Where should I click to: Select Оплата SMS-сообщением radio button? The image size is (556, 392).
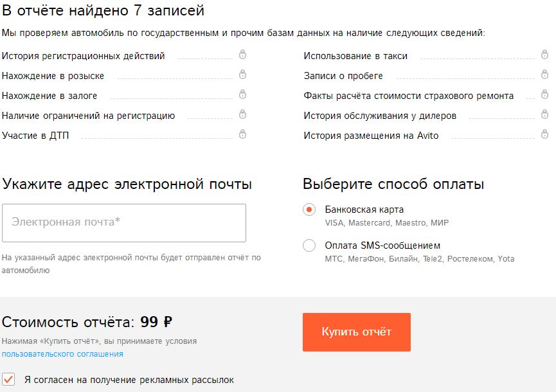click(x=309, y=245)
